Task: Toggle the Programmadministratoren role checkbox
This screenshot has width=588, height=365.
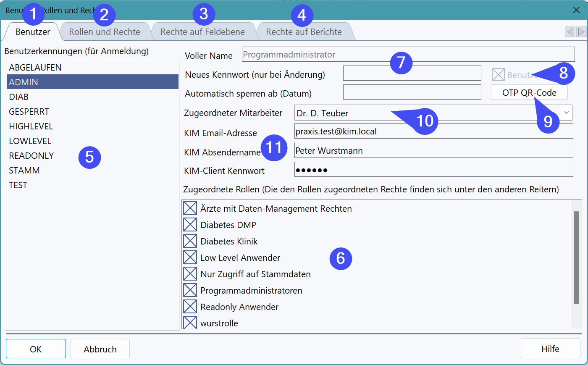Action: [190, 290]
